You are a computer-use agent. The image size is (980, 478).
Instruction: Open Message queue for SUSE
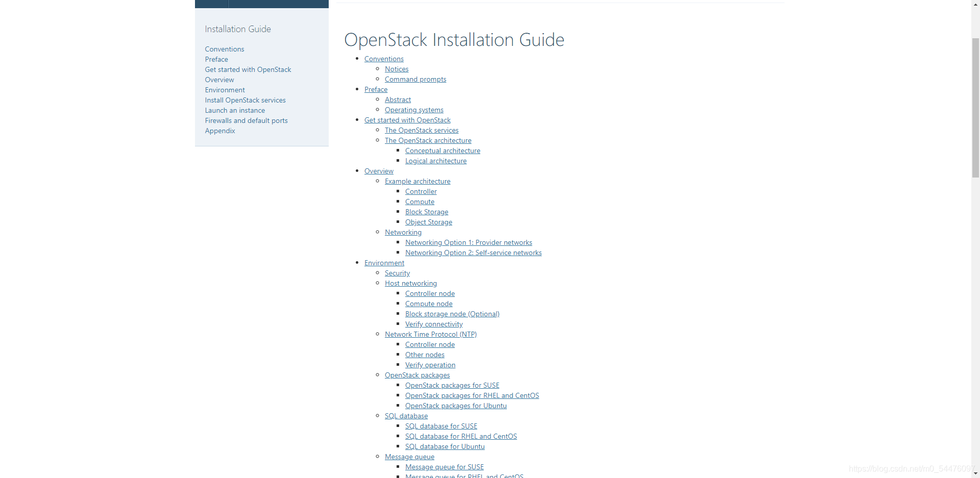coord(445,467)
